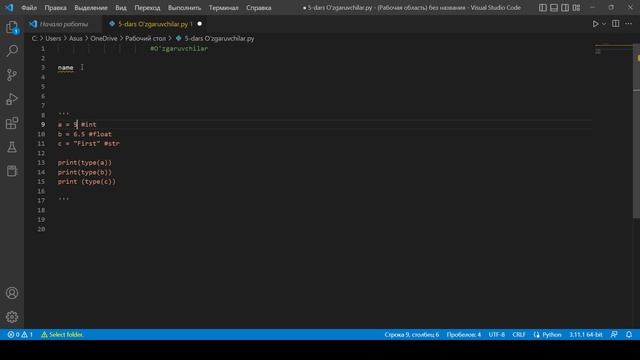Open the Run and Debug view

[x=12, y=99]
